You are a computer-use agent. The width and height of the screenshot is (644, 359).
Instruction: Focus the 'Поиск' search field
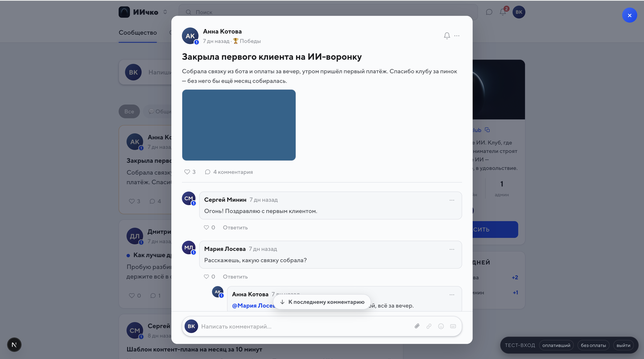(x=328, y=12)
